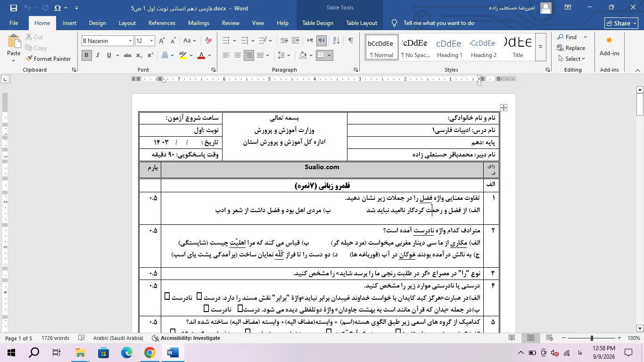Screen dimensions: 644x362
Task: Toggle Underline formatting
Action: coord(109,55)
